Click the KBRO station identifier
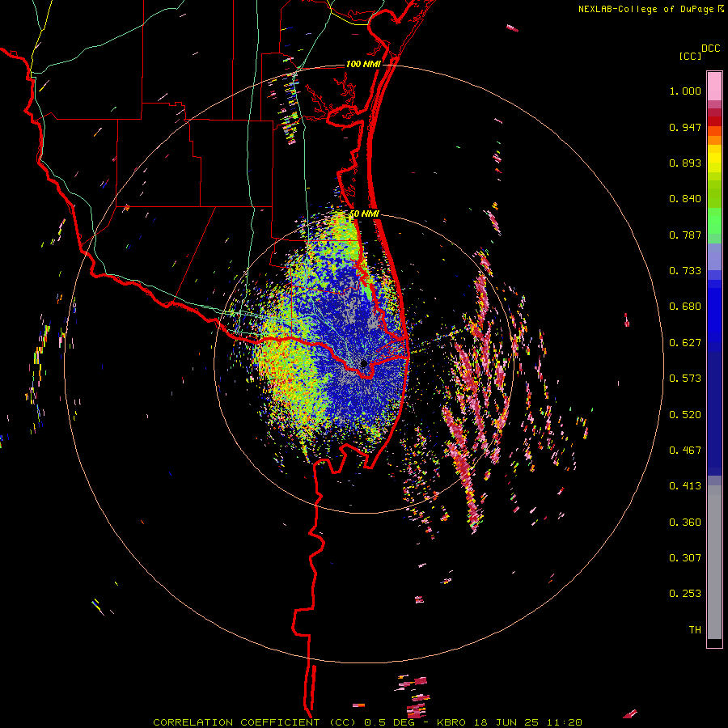 [x=453, y=722]
